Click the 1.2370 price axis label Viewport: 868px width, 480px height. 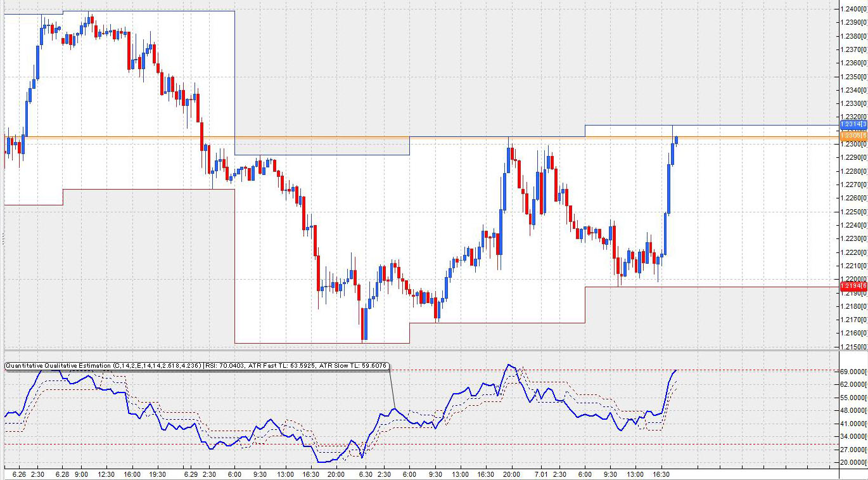(x=855, y=49)
